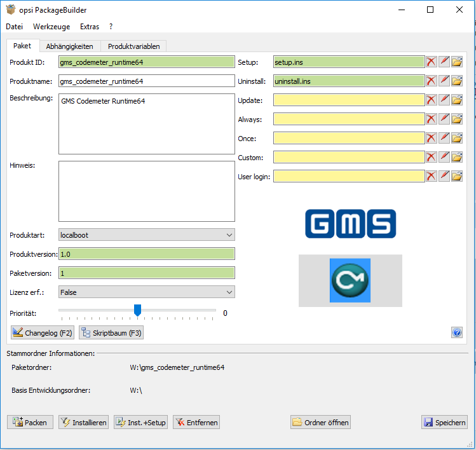This screenshot has width=476, height=450.
Task: Click the Uninstall script input field
Action: click(349, 81)
